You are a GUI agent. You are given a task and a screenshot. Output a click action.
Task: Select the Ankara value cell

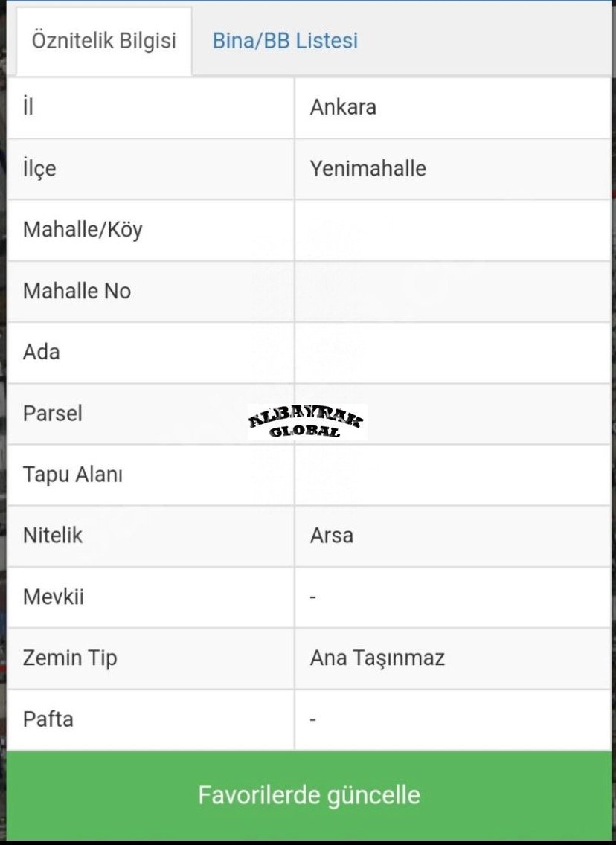tap(453, 108)
